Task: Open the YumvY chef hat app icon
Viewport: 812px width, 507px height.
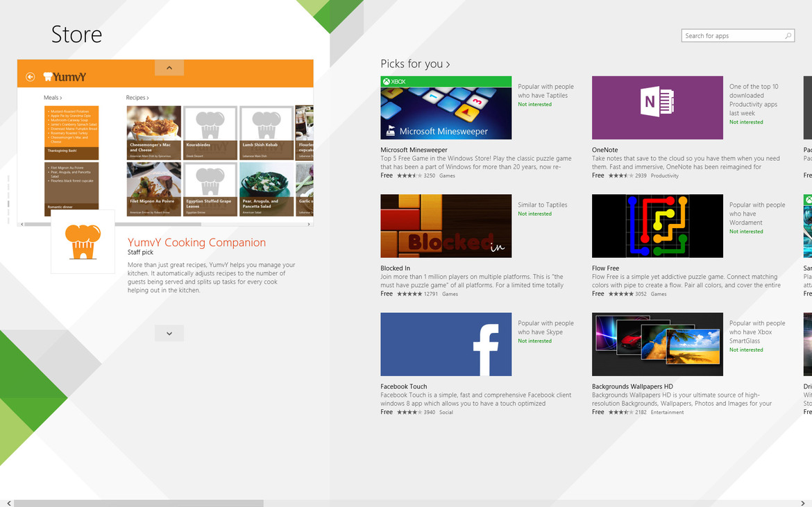Action: coord(83,241)
